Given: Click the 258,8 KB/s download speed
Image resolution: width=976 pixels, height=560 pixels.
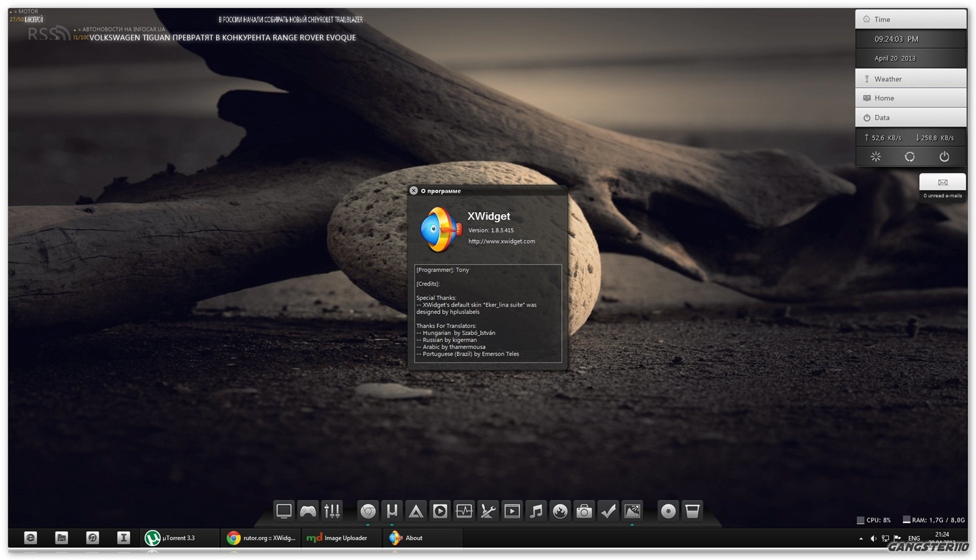Looking at the screenshot, I should [935, 138].
